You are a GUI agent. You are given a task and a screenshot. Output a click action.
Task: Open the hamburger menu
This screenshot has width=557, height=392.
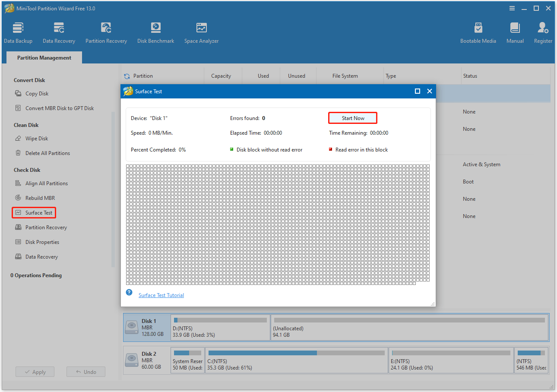click(x=512, y=8)
